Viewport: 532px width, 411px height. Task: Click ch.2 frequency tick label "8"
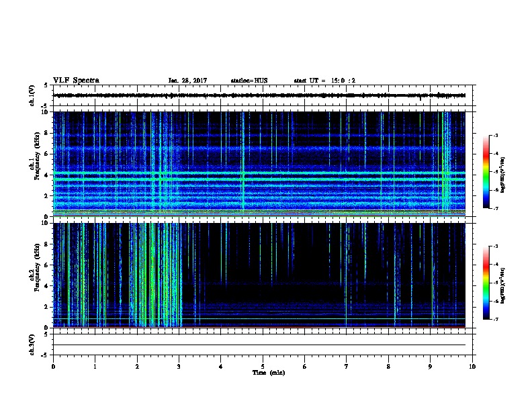pos(46,244)
